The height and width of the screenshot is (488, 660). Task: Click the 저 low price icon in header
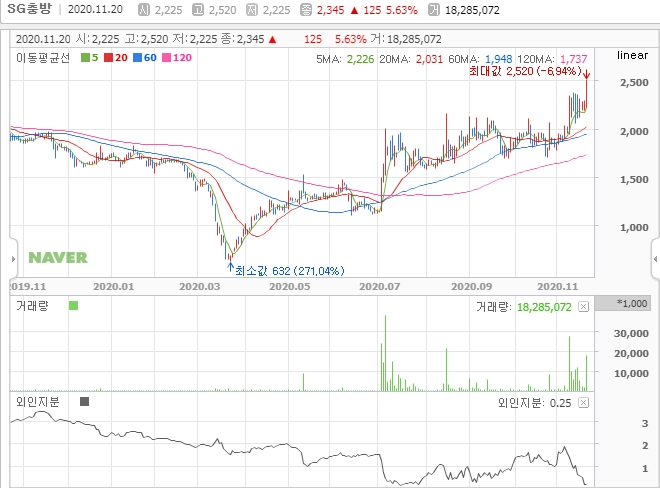pos(252,10)
